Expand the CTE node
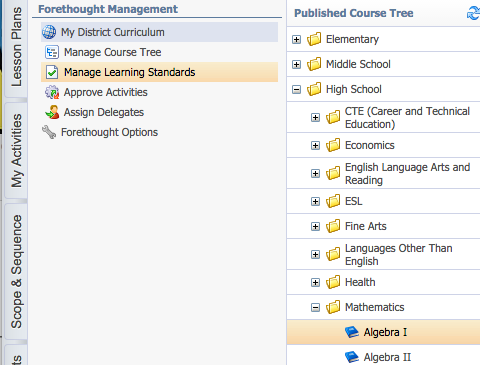 315,117
